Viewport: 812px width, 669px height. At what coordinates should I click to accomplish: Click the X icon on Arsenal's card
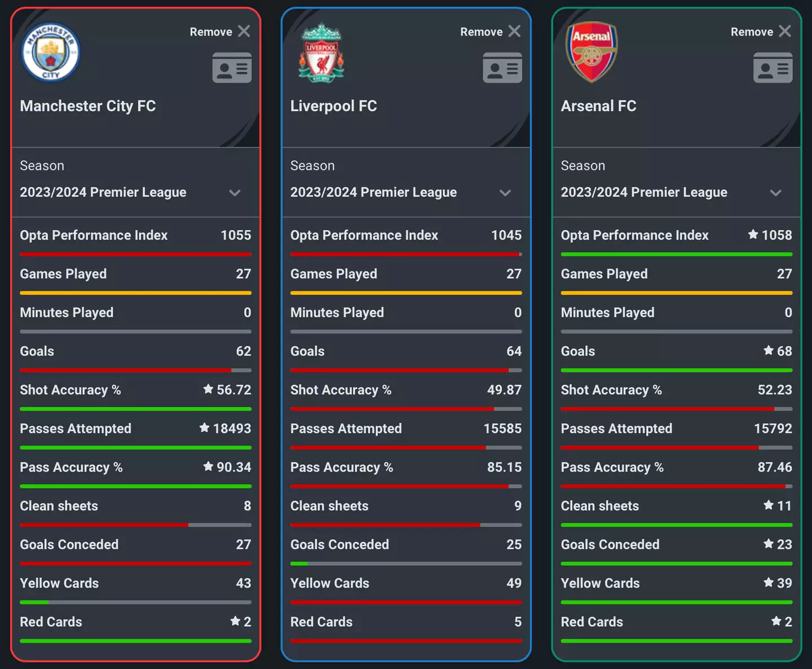[x=785, y=31]
